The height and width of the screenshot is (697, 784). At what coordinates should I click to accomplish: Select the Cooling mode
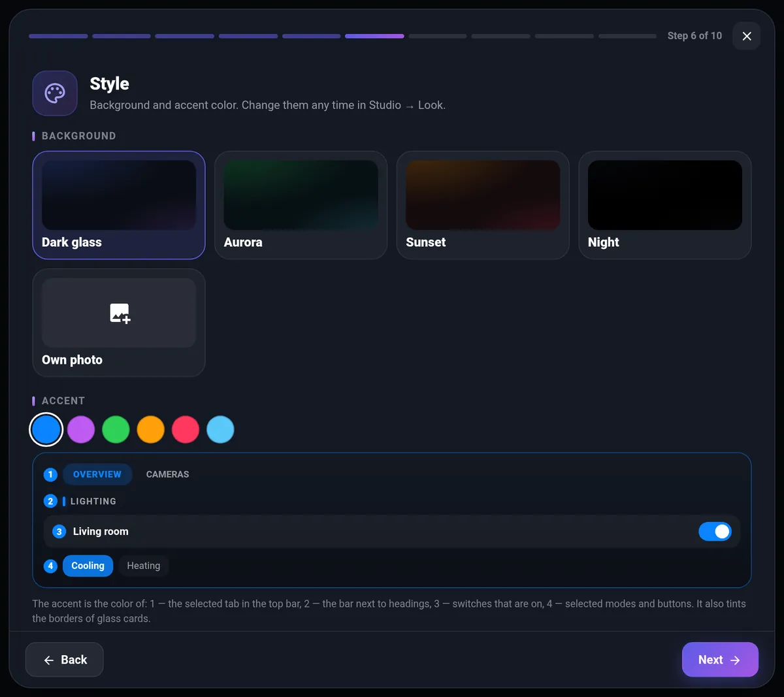click(88, 566)
